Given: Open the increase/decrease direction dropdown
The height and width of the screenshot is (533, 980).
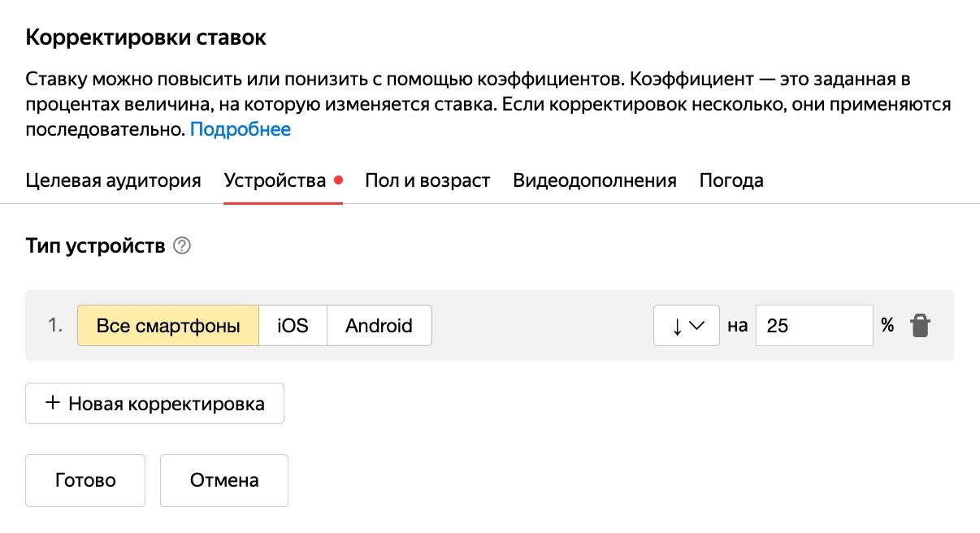Looking at the screenshot, I should click(x=687, y=325).
